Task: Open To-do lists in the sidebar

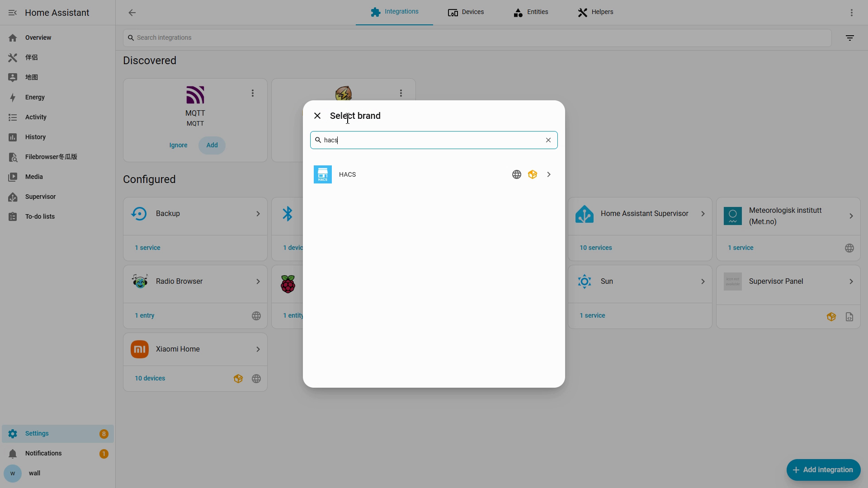Action: pyautogui.click(x=58, y=216)
